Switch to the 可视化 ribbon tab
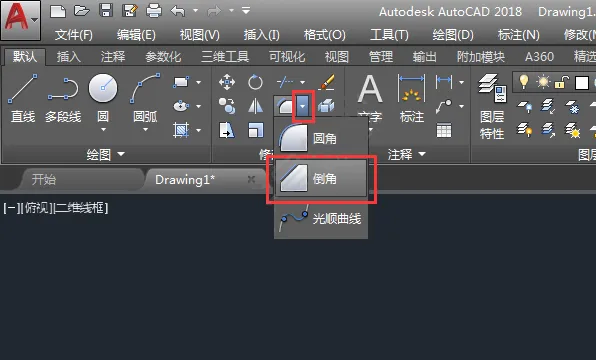This screenshot has height=360, width=596. pyautogui.click(x=287, y=57)
